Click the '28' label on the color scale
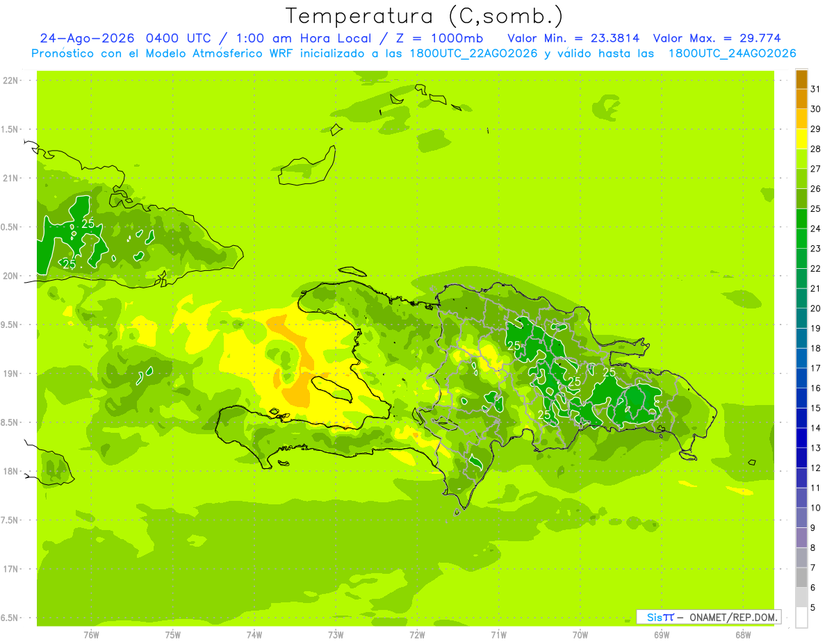Image resolution: width=834 pixels, height=644 pixels. 816,149
